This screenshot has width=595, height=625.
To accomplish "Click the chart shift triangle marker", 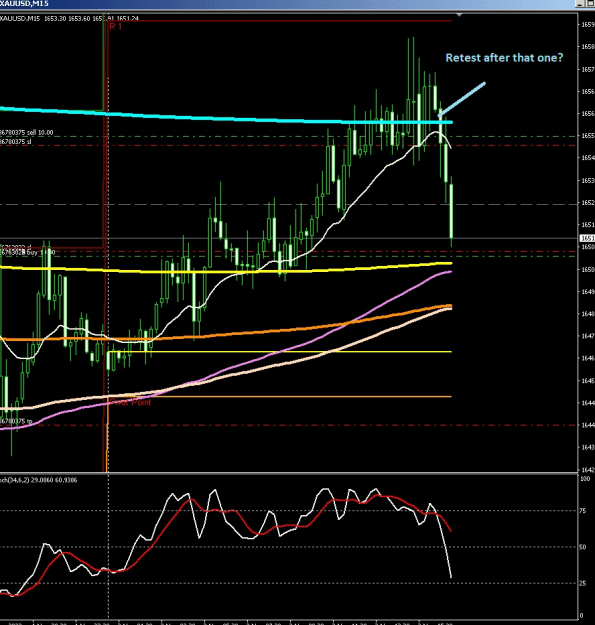I will pyautogui.click(x=459, y=15).
